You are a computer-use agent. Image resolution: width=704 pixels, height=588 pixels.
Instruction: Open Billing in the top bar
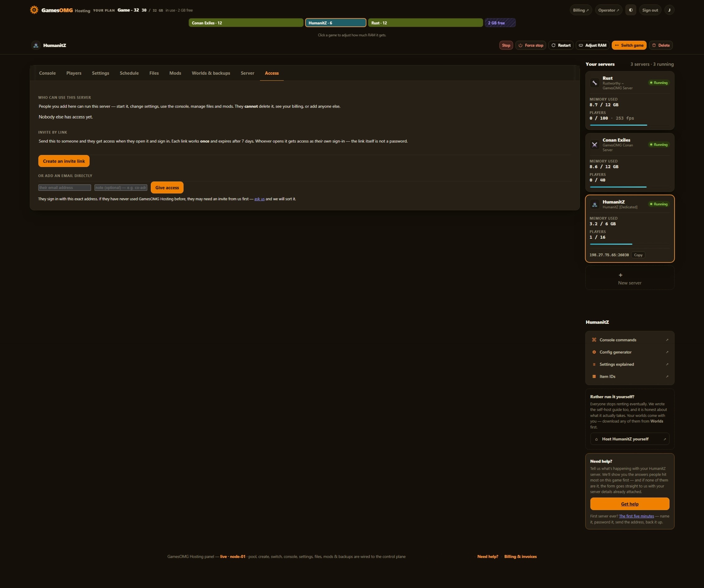pyautogui.click(x=581, y=10)
